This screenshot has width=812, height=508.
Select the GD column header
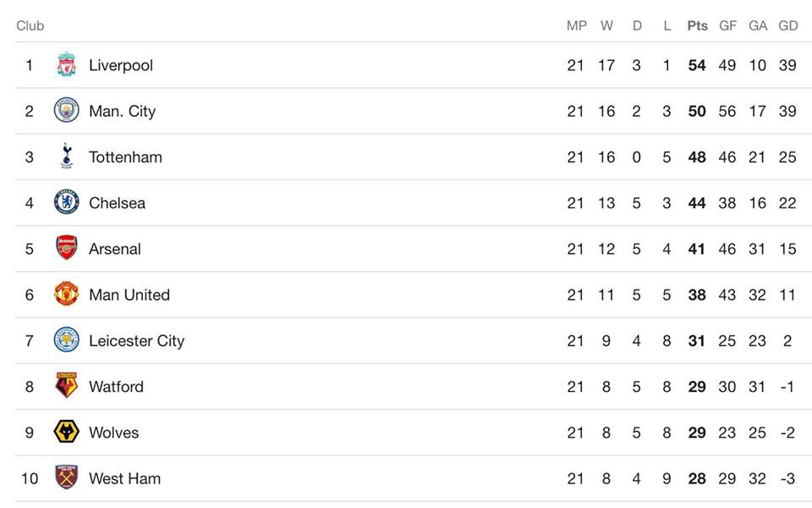787,26
